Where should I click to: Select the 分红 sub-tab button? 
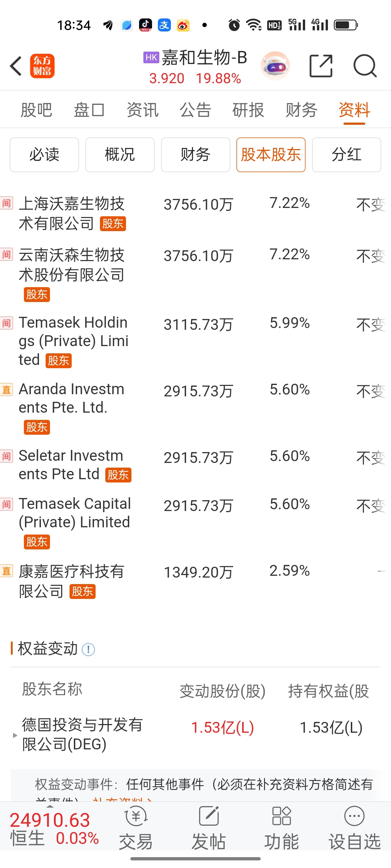[346, 155]
